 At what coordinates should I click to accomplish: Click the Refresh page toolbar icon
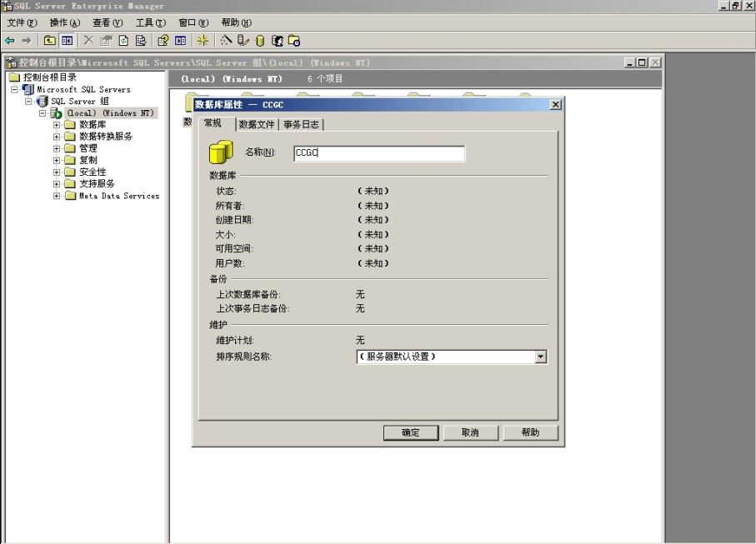pos(123,41)
